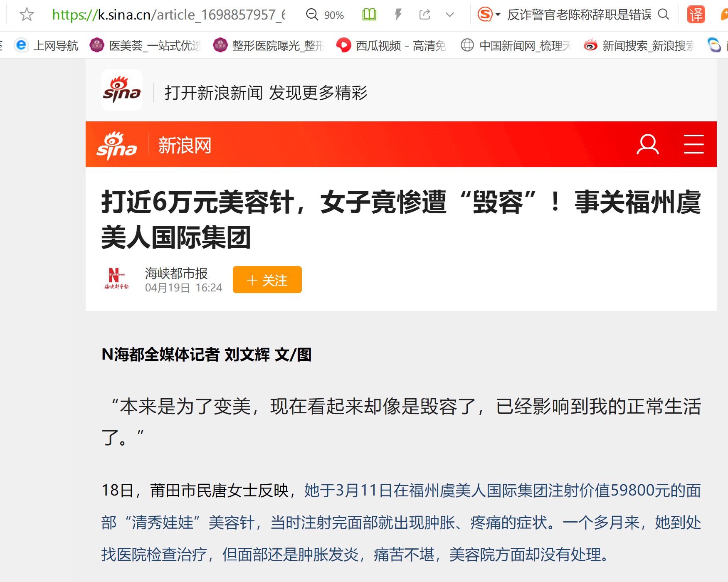Click search box with 反诈警官老陈 text
728x582 pixels.
pyautogui.click(x=579, y=15)
